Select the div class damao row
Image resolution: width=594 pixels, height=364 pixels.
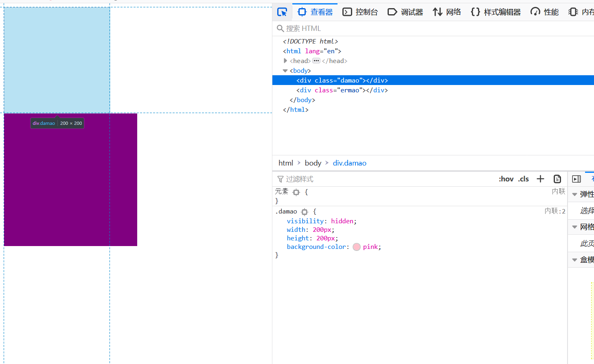click(433, 80)
